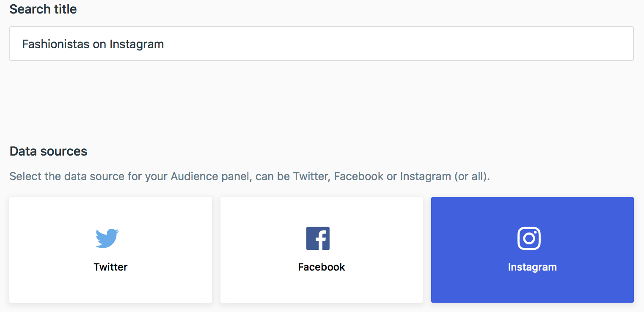Click the white "Instagram" text label

[x=532, y=267]
